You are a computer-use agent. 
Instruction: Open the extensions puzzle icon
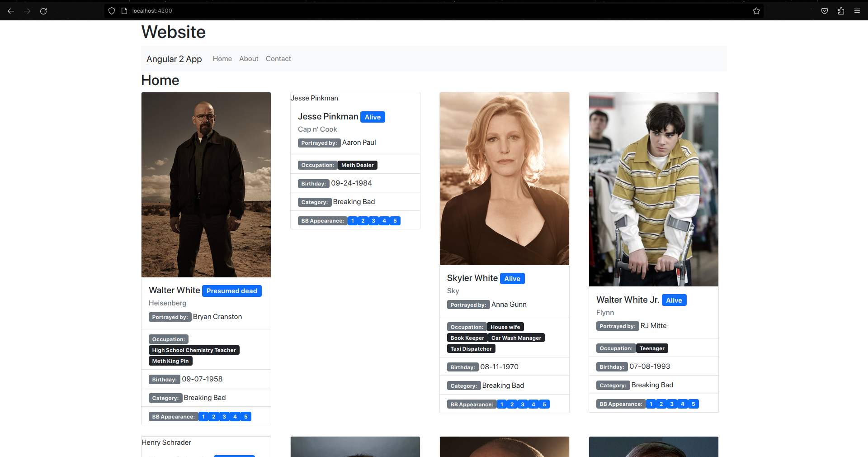pos(841,11)
